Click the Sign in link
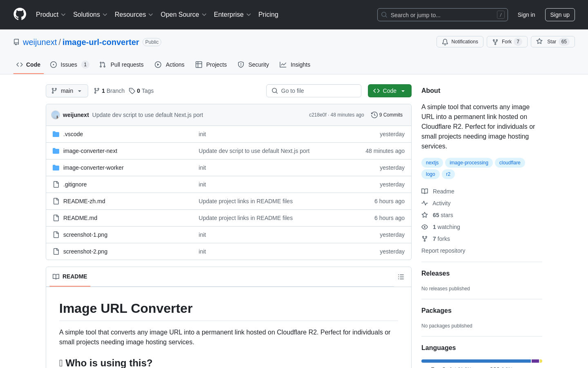Image resolution: width=588 pixels, height=368 pixels. point(526,15)
